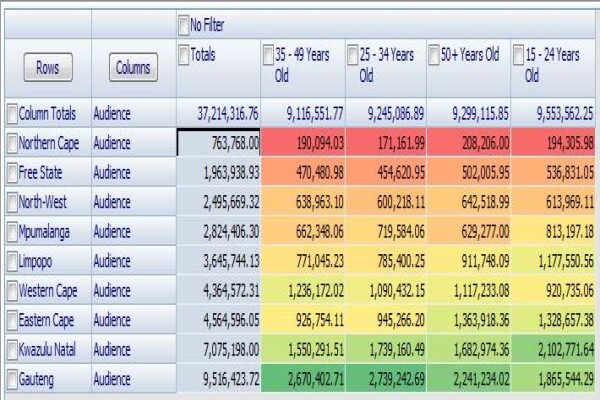The height and width of the screenshot is (400, 600).
Task: Click the Columns button
Action: (133, 67)
